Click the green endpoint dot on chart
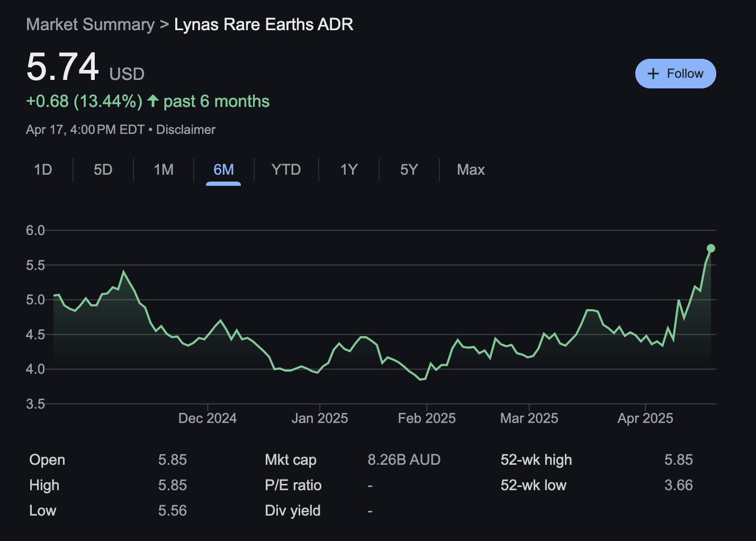This screenshot has height=541, width=756. (x=711, y=248)
